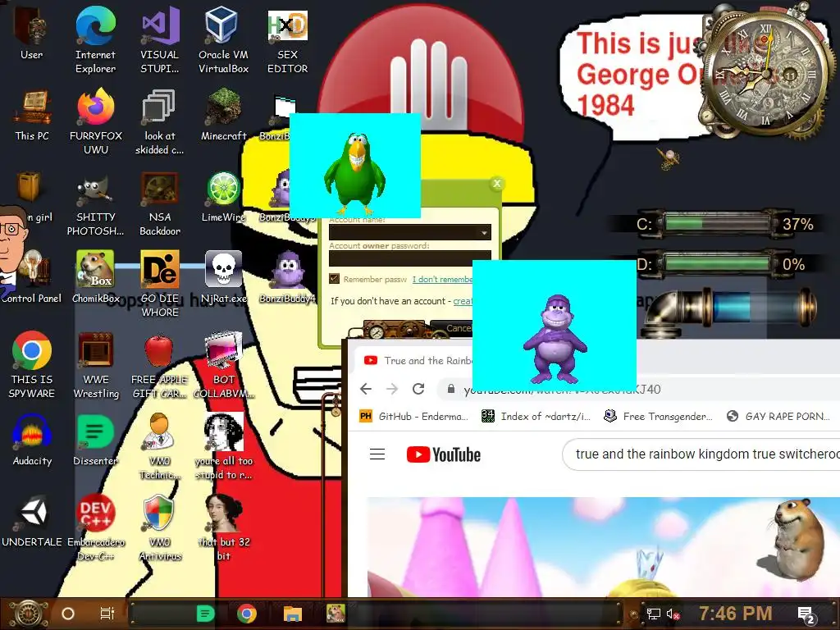Open the VMO Antivirus shield icon
Viewport: 840px width, 630px height.
[x=160, y=527]
